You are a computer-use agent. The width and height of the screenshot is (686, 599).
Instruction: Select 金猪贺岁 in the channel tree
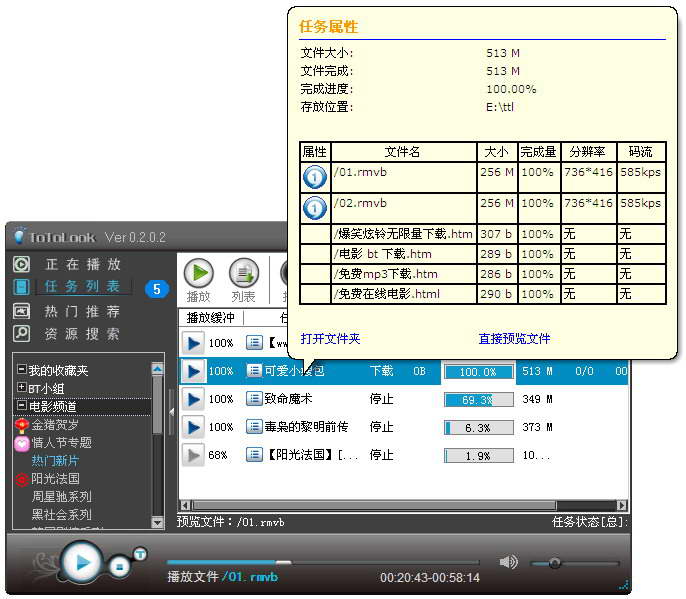pos(55,424)
